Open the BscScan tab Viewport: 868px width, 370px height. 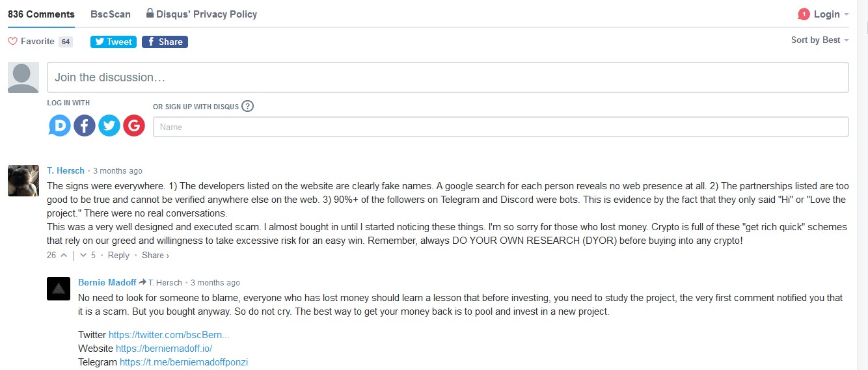point(111,14)
